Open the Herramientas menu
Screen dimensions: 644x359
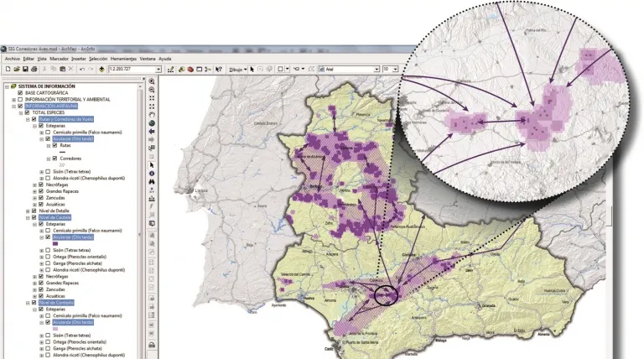click(123, 60)
